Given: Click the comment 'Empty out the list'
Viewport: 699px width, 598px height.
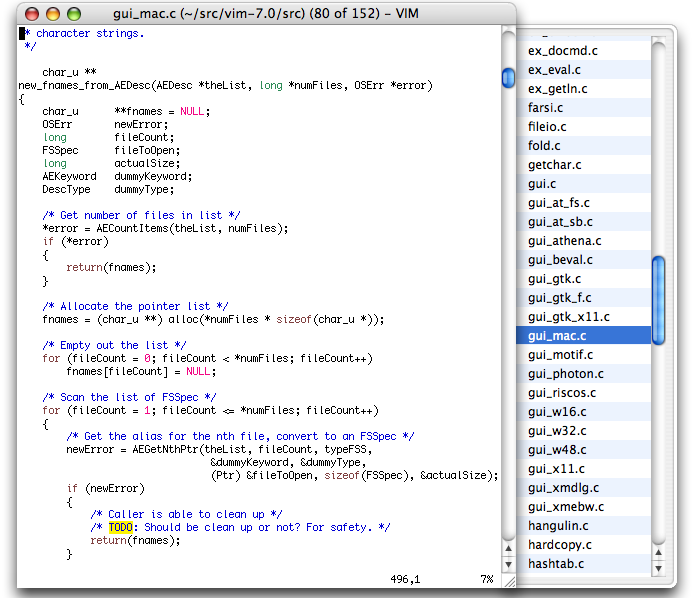Looking at the screenshot, I should (x=115, y=346).
